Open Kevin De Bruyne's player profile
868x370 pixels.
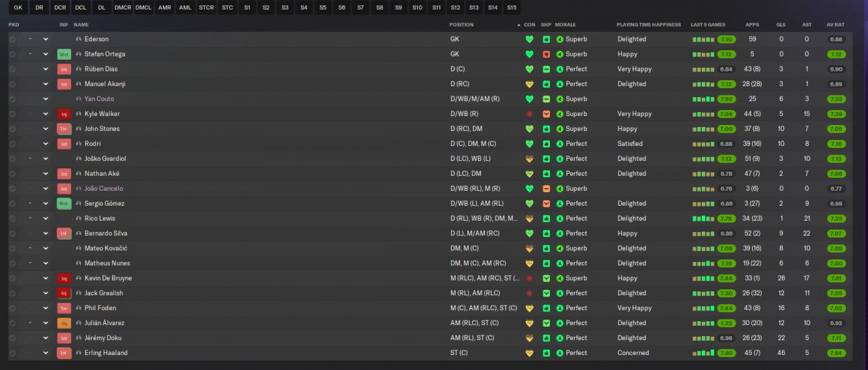point(108,278)
